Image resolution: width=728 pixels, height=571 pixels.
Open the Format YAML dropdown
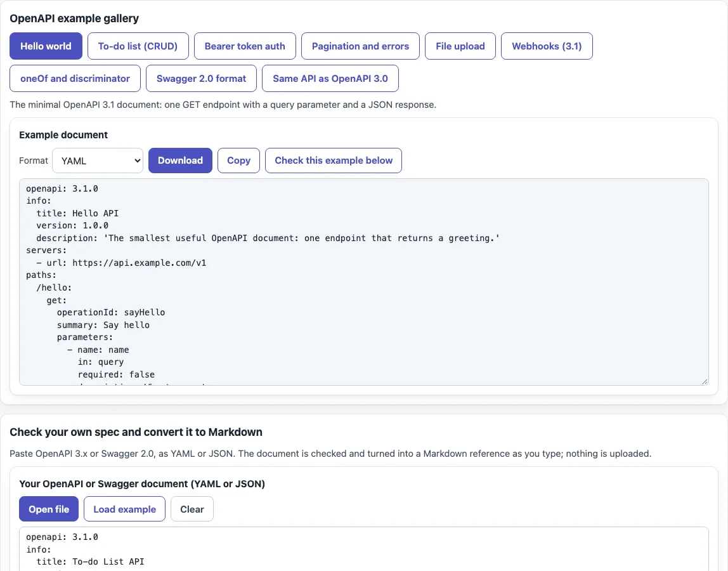tap(98, 161)
